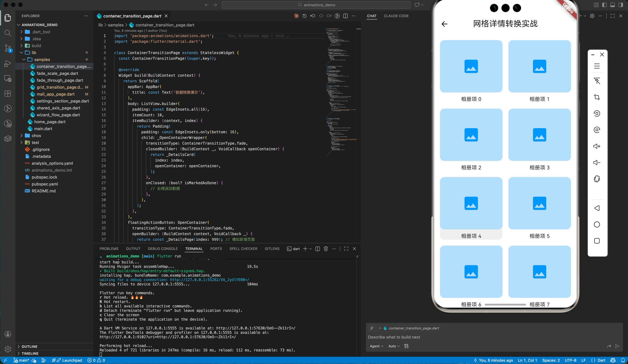The width and height of the screenshot is (628, 364).
Task: Click the main* branch in status bar
Action: (21, 360)
